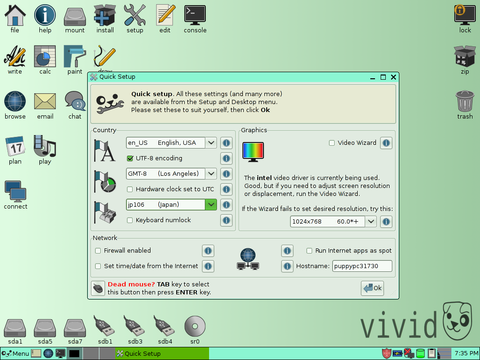Open the write word processor icon

(x=15, y=60)
